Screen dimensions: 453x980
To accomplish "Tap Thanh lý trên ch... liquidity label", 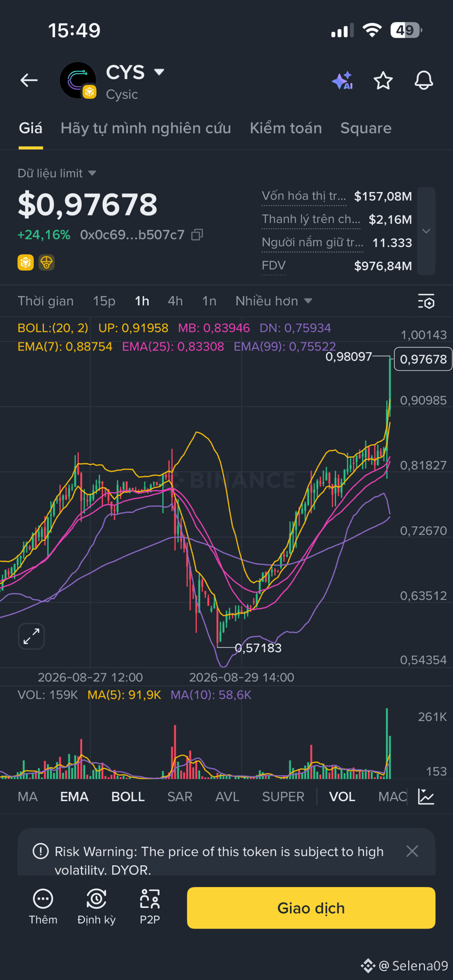I will pyautogui.click(x=311, y=219).
